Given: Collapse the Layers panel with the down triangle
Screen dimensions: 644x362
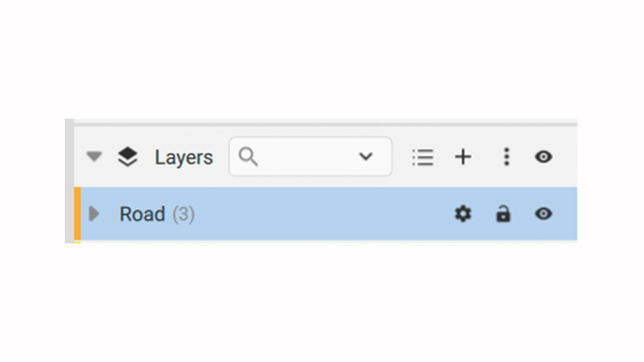Looking at the screenshot, I should coord(94,156).
